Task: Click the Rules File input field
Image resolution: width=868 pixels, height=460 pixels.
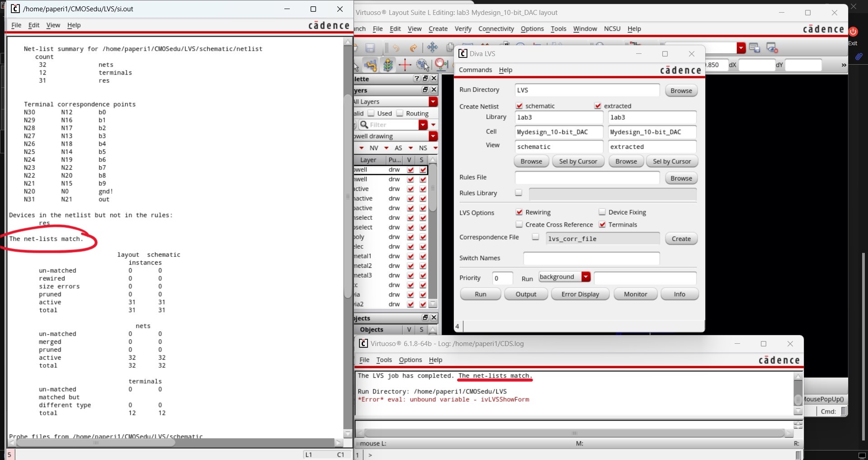Action: coord(587,178)
